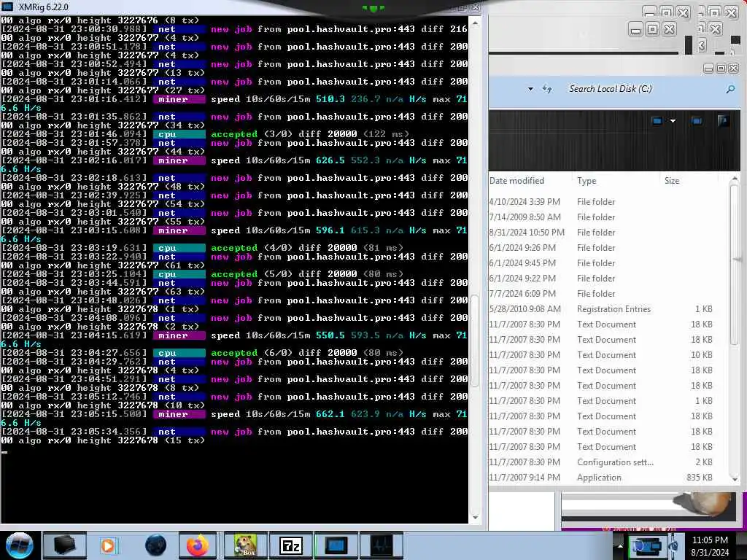Launch Firefox from the taskbar

click(x=198, y=545)
